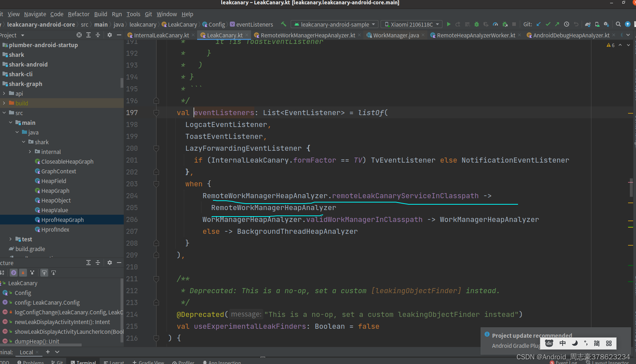Expand the test folder
636x364 pixels.
point(10,239)
